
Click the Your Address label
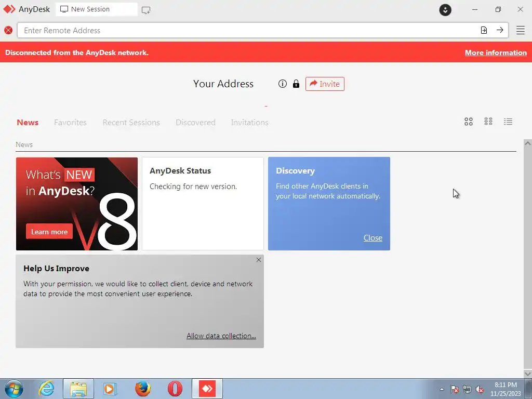pyautogui.click(x=223, y=84)
